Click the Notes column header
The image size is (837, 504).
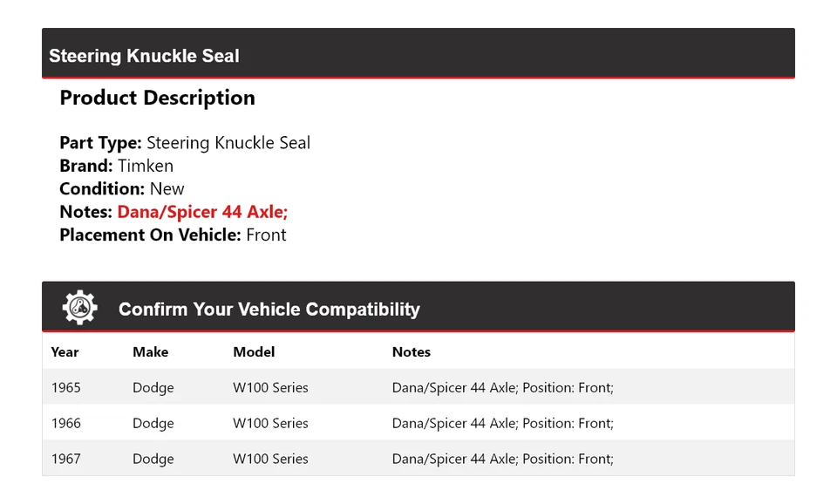tap(412, 352)
